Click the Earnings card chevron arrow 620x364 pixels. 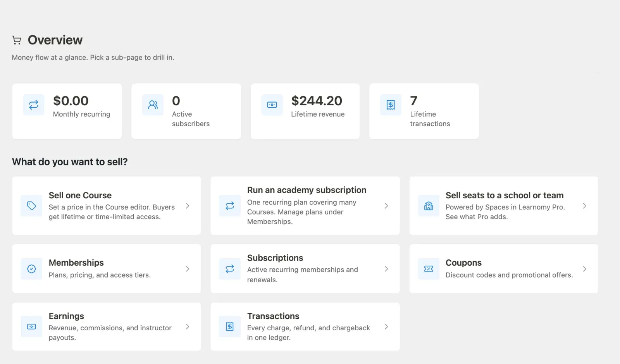pyautogui.click(x=188, y=326)
